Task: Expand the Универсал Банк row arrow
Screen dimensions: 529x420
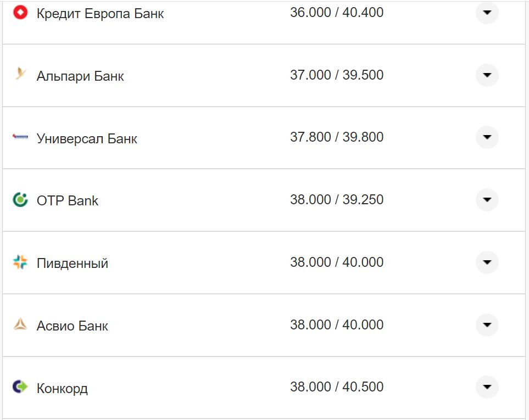Action: pos(487,137)
